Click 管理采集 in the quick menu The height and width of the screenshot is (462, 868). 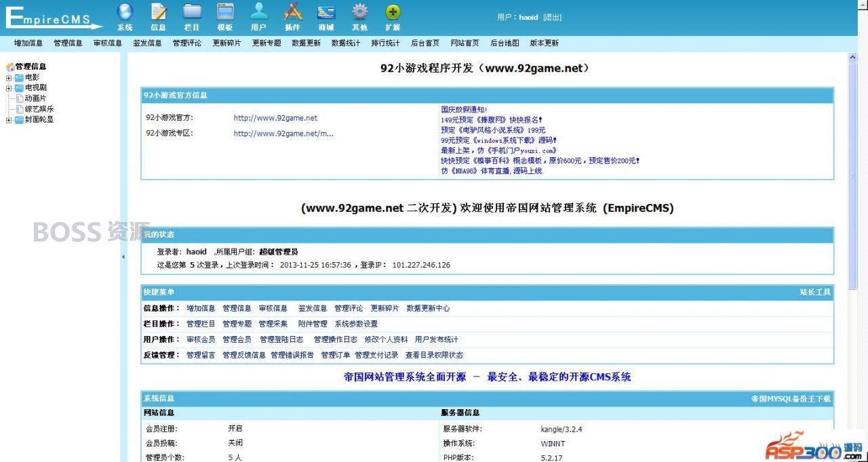[273, 324]
